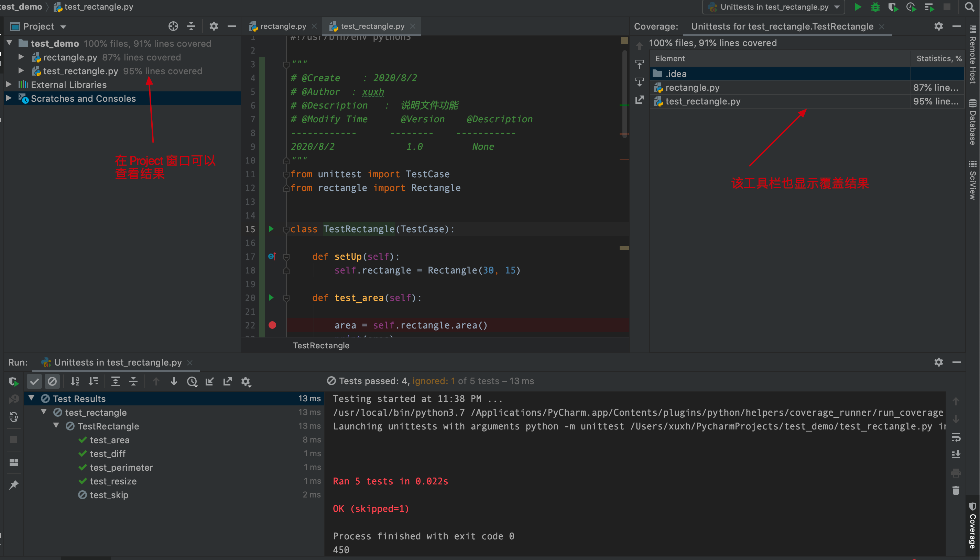Screen dimensions: 980x560
Task: Open Database side tab
Action: (973, 122)
